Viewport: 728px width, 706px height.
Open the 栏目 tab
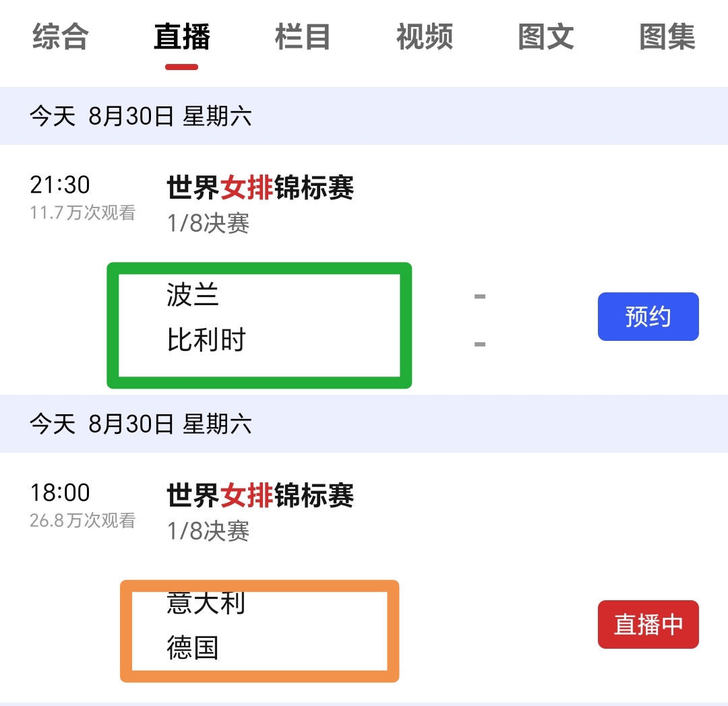[x=303, y=37]
